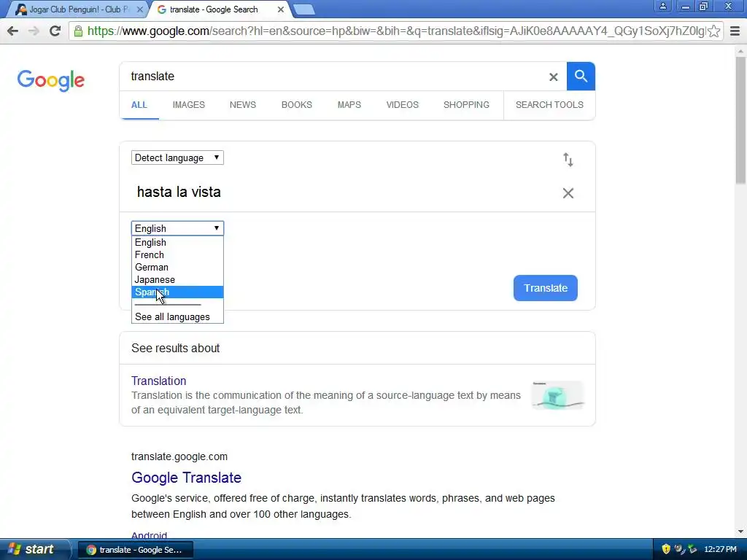
Task: Click the translate - Google Se... taskbar item
Action: [x=135, y=550]
